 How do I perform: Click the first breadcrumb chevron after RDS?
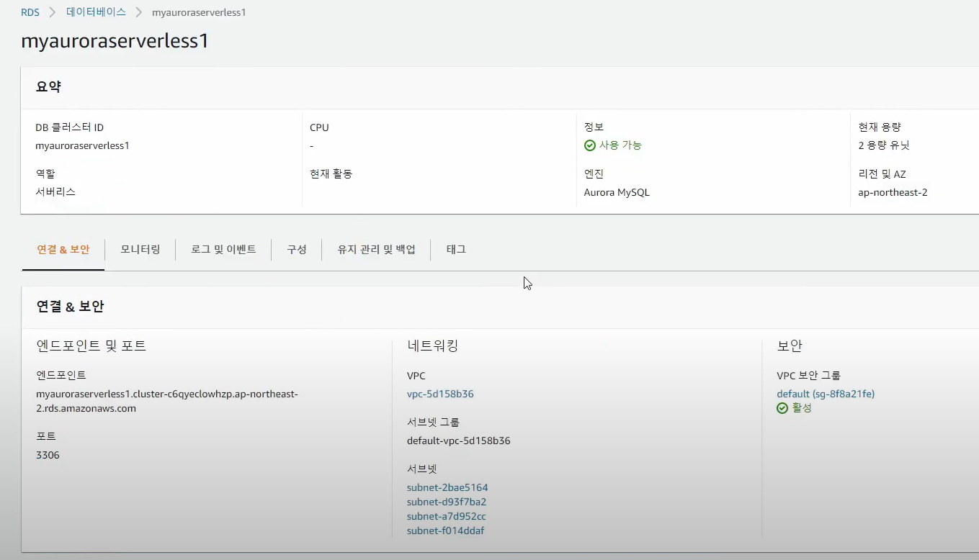click(x=53, y=12)
